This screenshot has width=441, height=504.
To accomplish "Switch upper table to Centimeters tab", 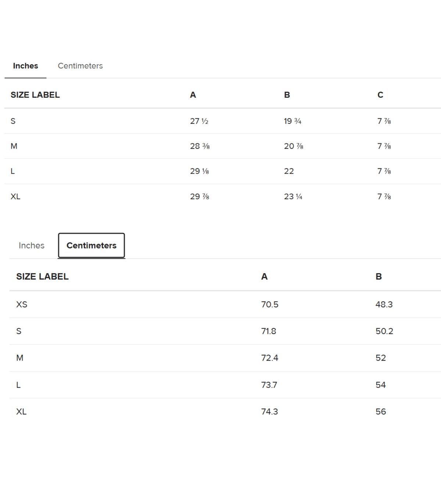I will pyautogui.click(x=80, y=66).
